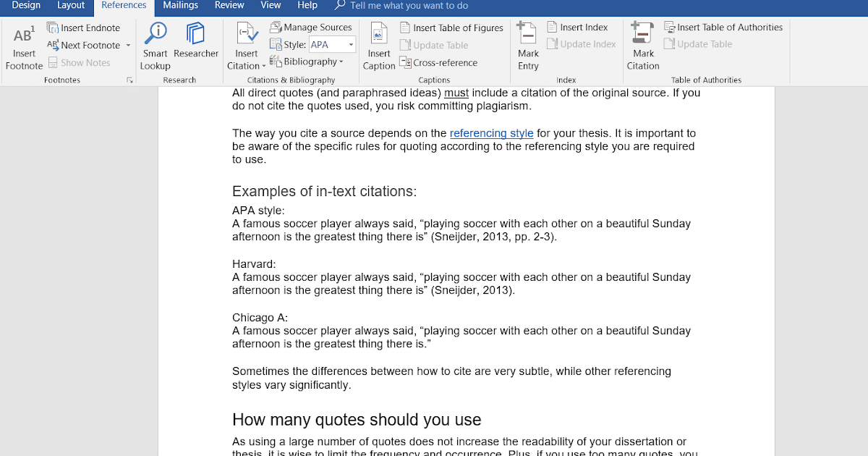Click the citation (Sneijder, 2013, pp. 2-3)
Image resolution: width=868 pixels, height=456 pixels.
(x=494, y=237)
